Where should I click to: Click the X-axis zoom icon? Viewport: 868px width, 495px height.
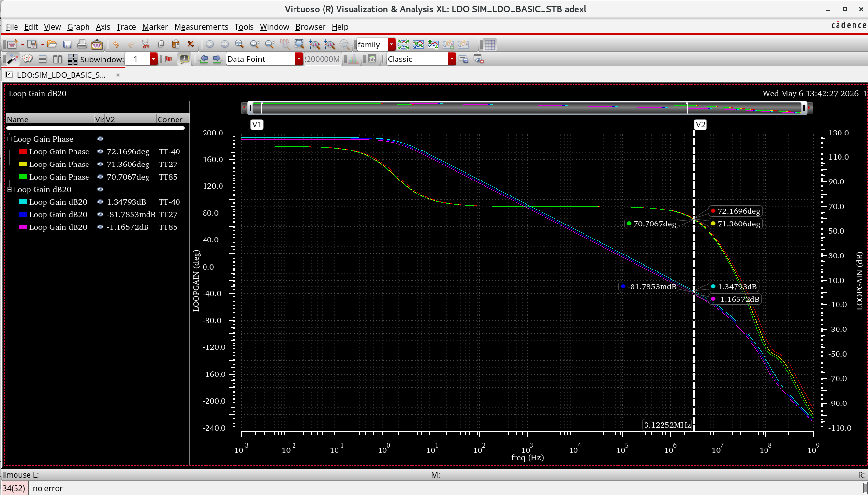click(315, 45)
